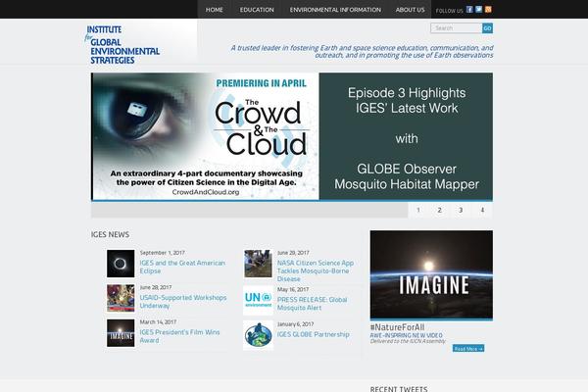Click the GO search button
The width and height of the screenshot is (588, 392).
tap(487, 28)
